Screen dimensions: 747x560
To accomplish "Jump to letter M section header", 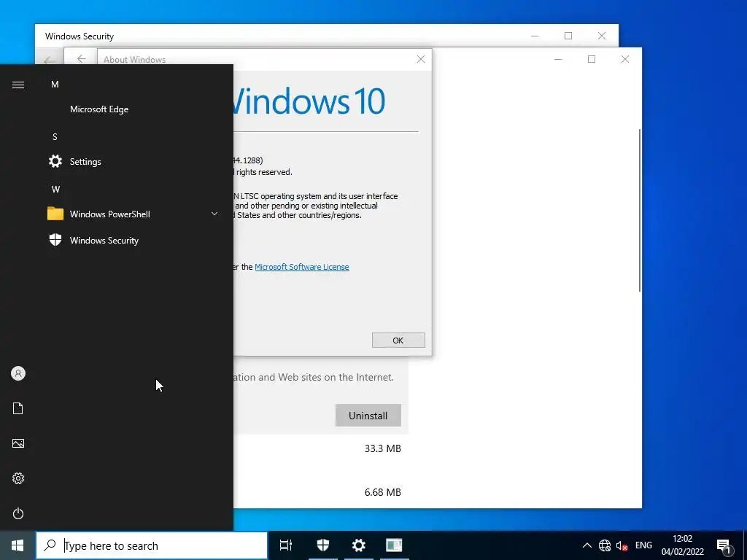I will tap(55, 85).
